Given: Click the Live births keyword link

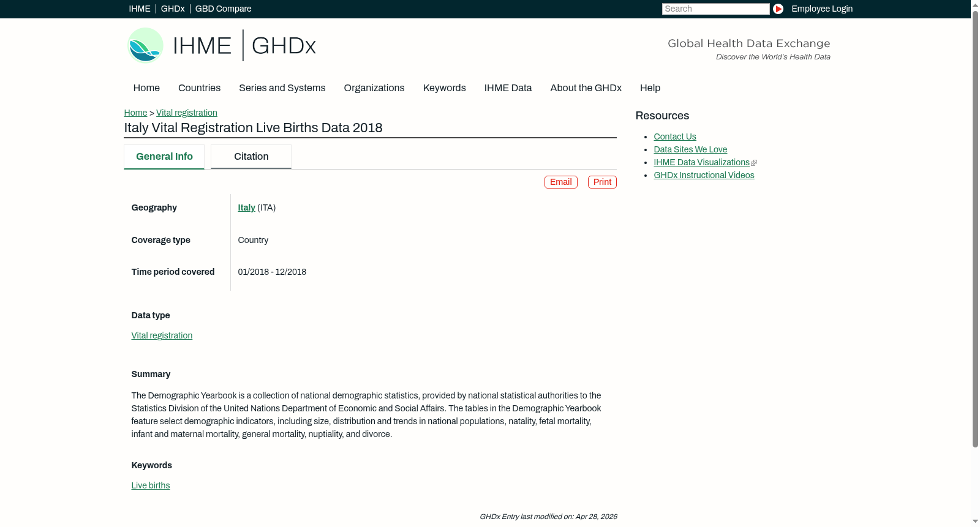Looking at the screenshot, I should coord(151,486).
